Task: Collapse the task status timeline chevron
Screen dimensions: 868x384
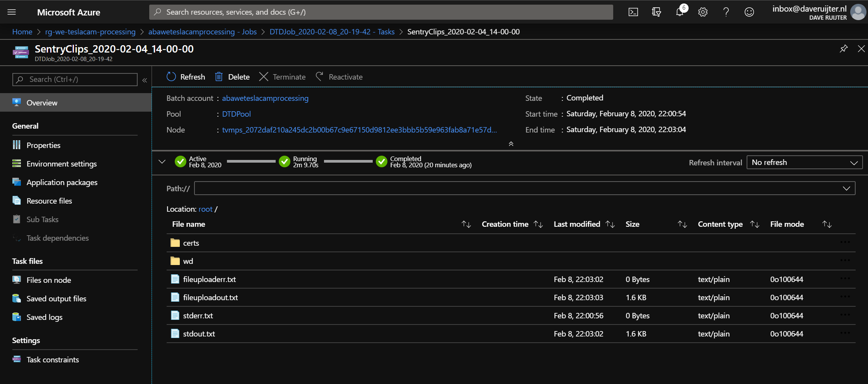Action: pos(162,161)
